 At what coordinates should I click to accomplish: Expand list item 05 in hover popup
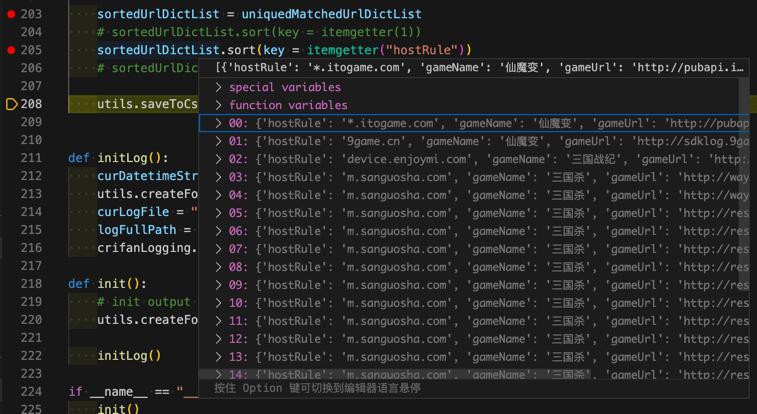click(x=218, y=213)
